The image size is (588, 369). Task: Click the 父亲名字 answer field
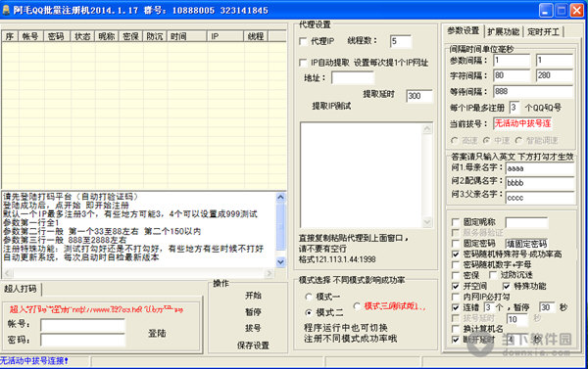tap(540, 198)
